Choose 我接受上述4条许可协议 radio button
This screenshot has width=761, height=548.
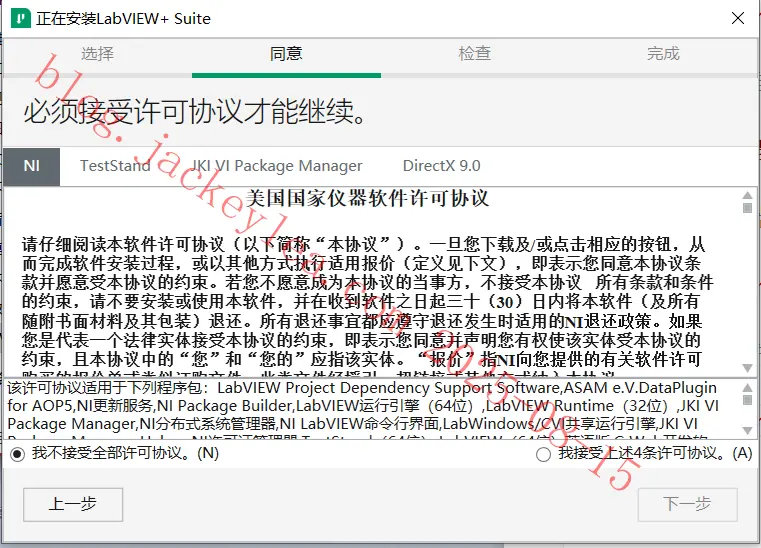[543, 454]
